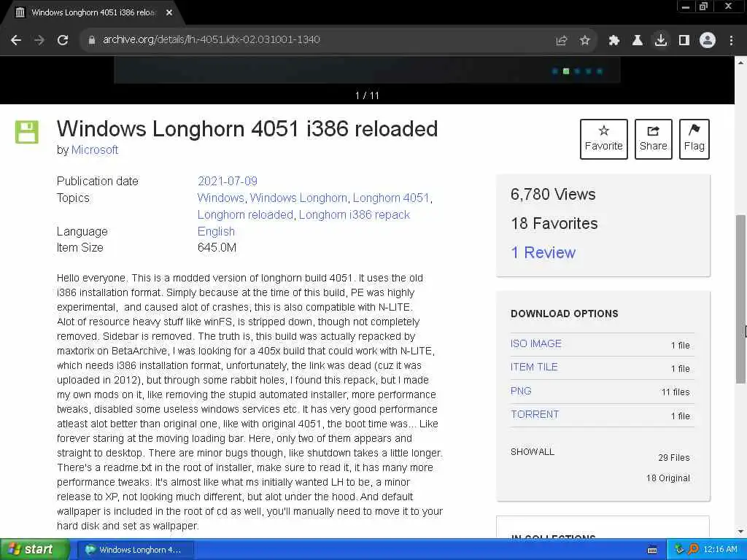Bookmark this page with the star icon
This screenshot has width=747, height=560.
point(585,40)
